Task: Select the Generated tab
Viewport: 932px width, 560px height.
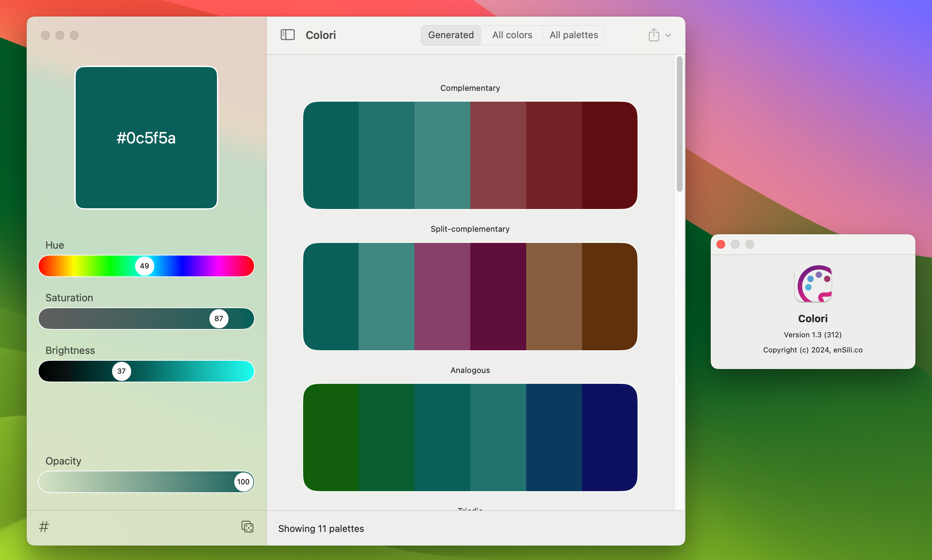Action: tap(451, 35)
